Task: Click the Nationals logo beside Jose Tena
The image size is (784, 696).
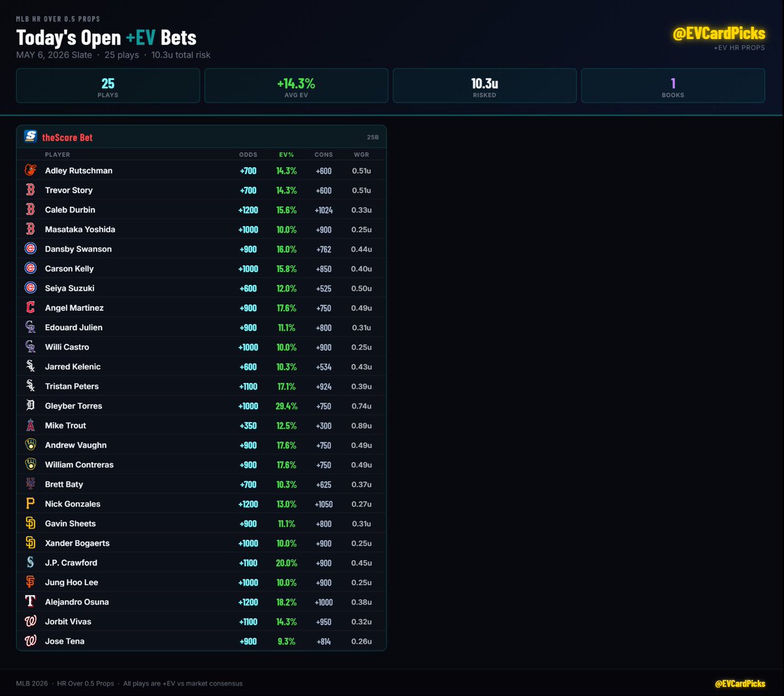Action: 31,640
